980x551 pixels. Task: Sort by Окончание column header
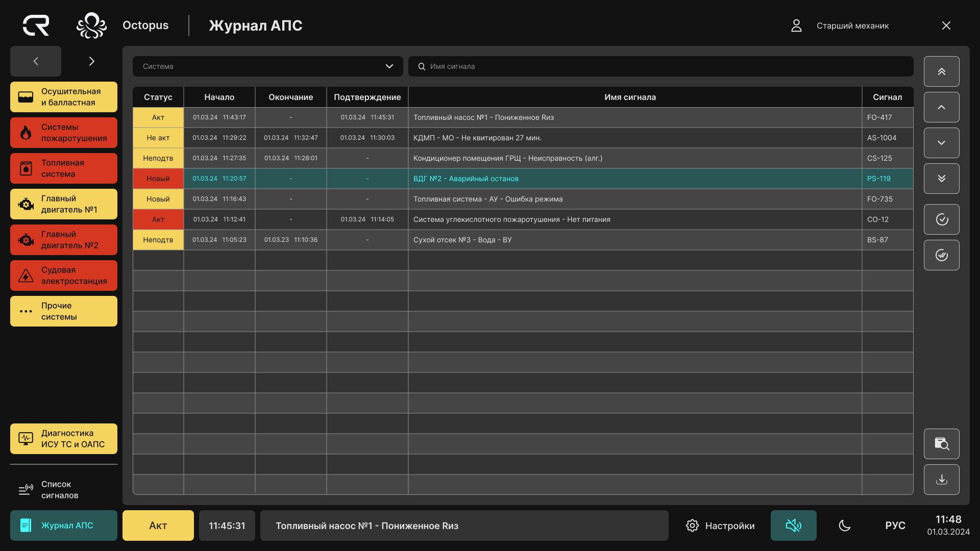291,97
